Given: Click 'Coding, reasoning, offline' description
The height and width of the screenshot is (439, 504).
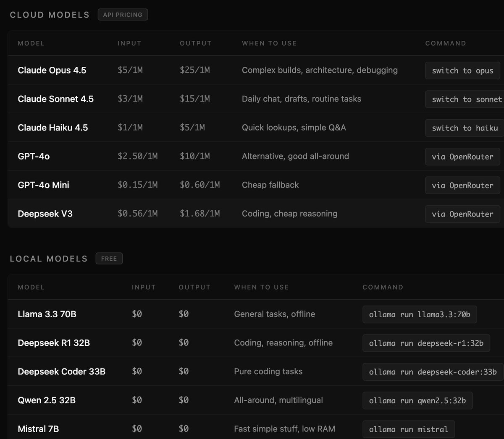Looking at the screenshot, I should point(283,343).
